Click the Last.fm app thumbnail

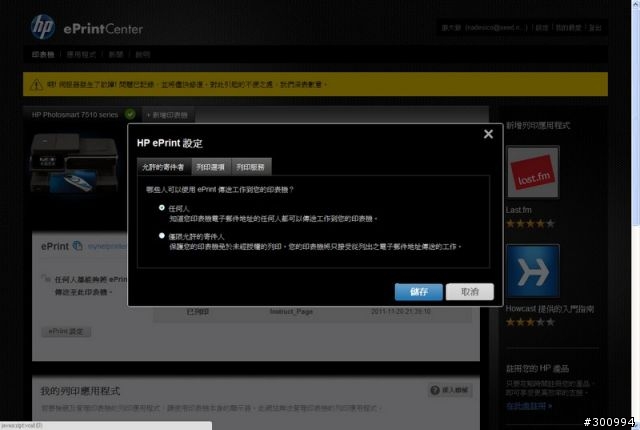(x=533, y=172)
